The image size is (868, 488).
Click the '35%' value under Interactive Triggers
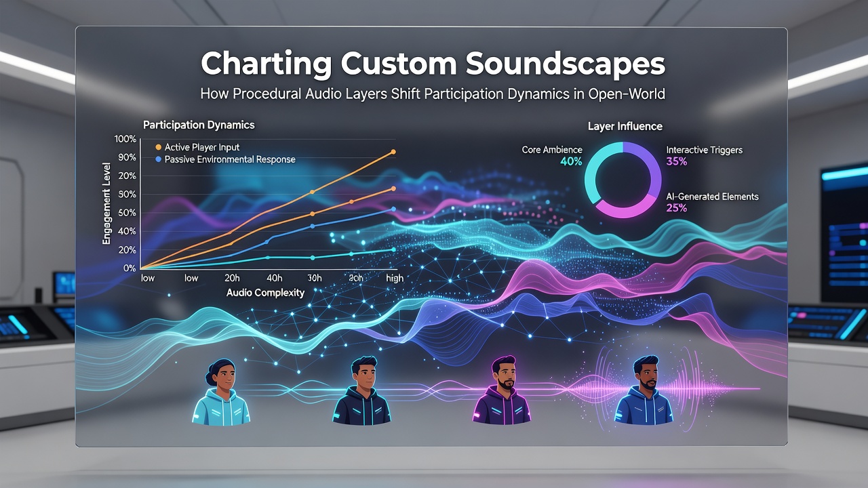[677, 161]
